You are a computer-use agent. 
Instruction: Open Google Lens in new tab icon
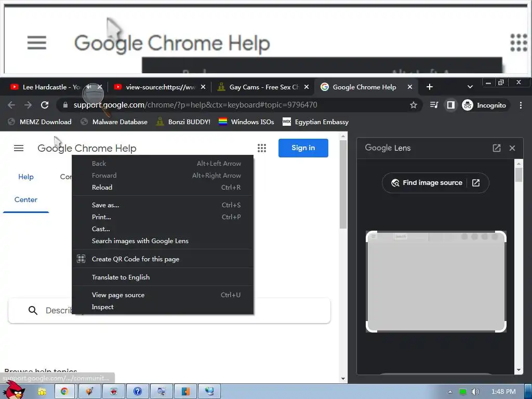(x=496, y=148)
